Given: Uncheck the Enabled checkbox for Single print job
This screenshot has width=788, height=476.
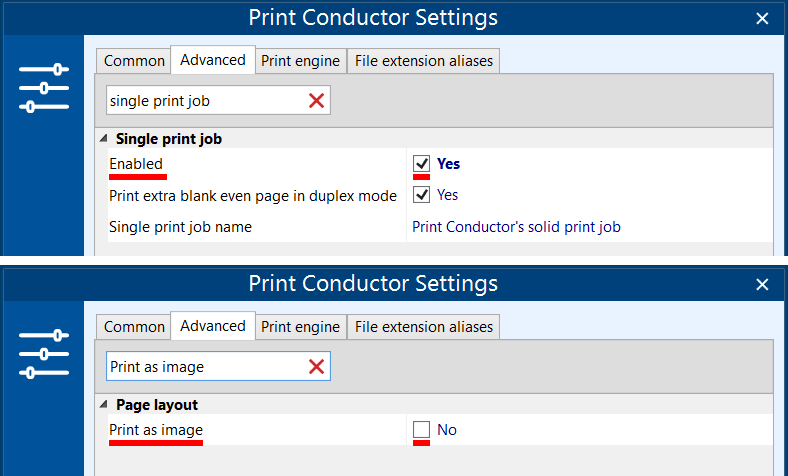Looking at the screenshot, I should [421, 164].
